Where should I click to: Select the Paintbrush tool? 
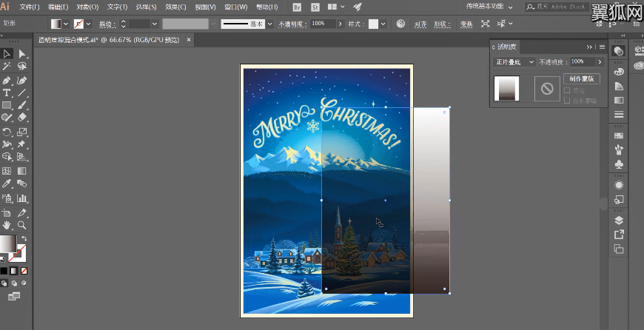click(x=21, y=105)
